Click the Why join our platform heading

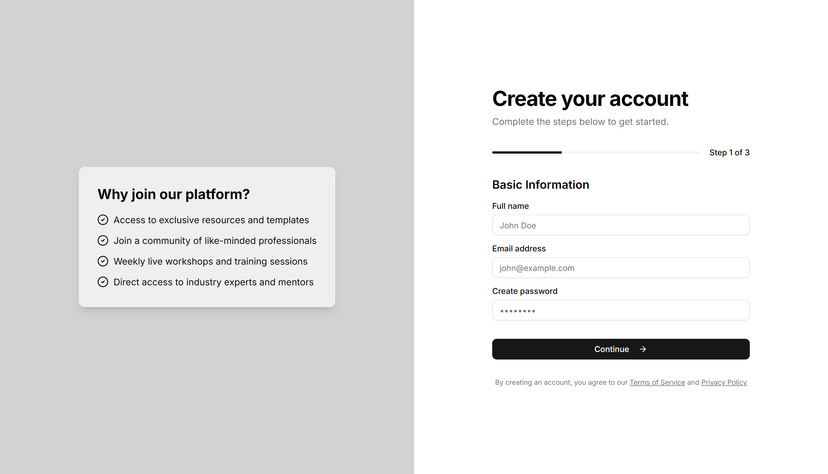click(174, 194)
